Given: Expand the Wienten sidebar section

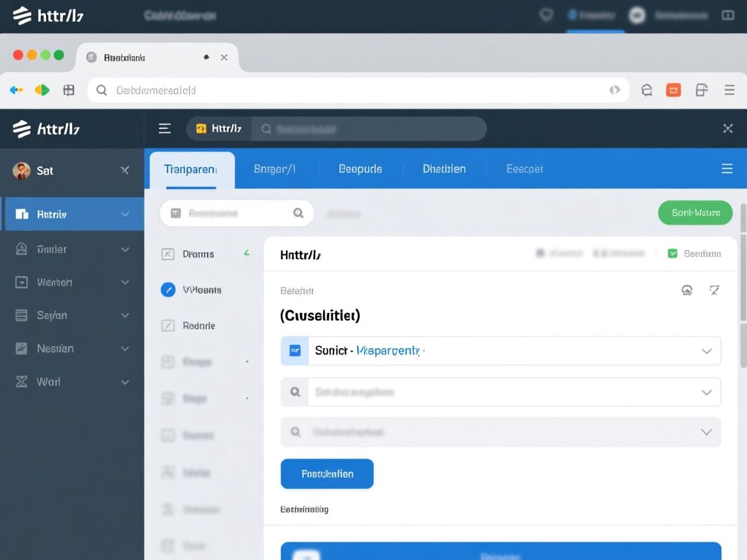Looking at the screenshot, I should [x=125, y=282].
